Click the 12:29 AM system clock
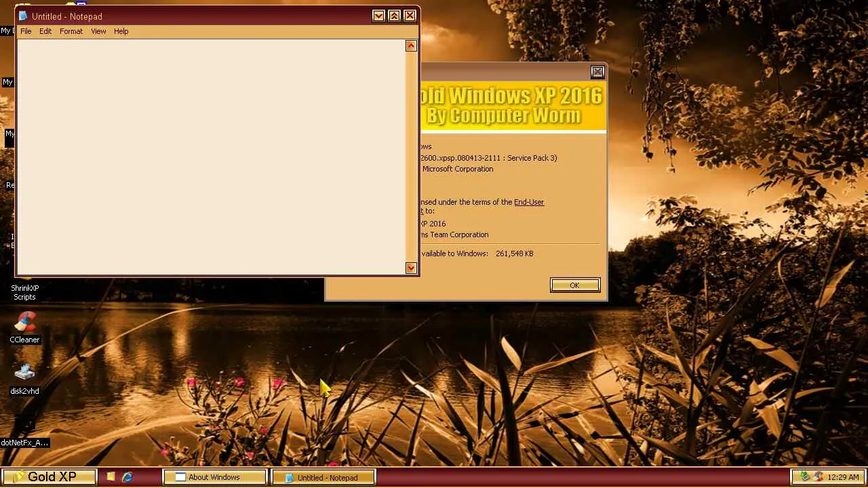This screenshot has height=488, width=868. (x=844, y=477)
